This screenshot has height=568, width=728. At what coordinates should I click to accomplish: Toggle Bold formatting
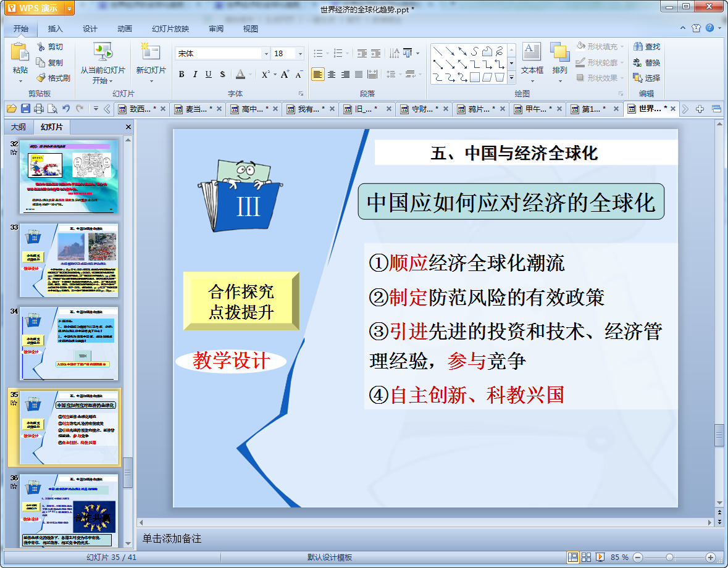(182, 74)
